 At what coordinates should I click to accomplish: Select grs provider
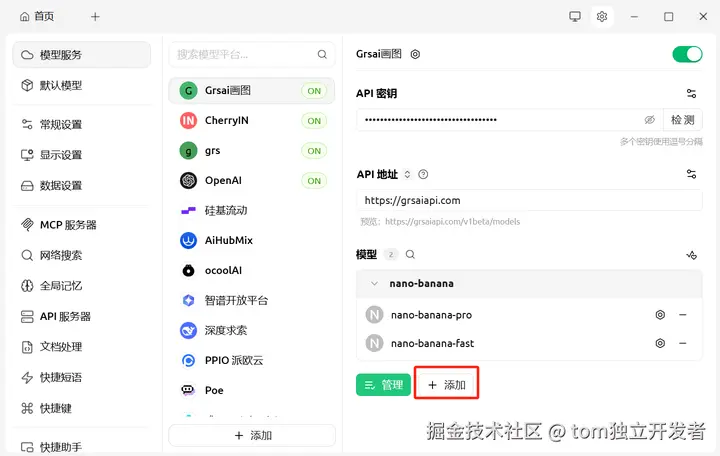pyautogui.click(x=252, y=151)
